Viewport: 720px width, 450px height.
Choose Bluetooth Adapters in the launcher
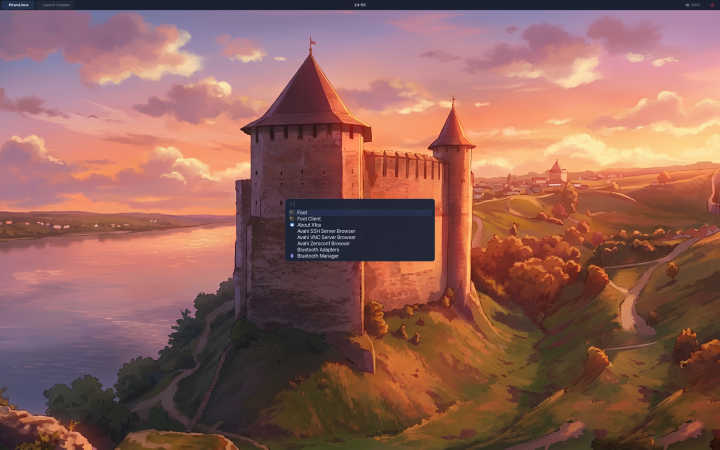[360, 250]
